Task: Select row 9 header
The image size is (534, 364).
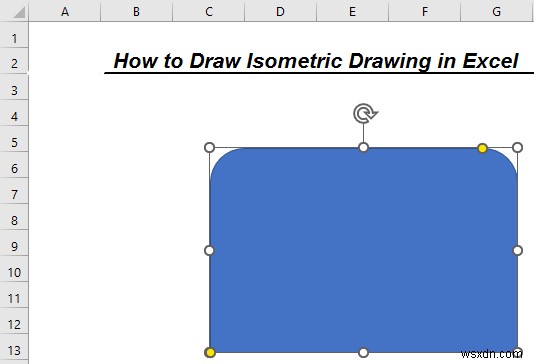Action: click(14, 242)
